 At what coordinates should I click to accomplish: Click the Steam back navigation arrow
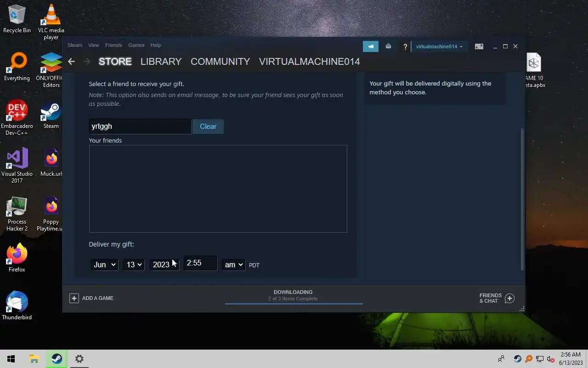pyautogui.click(x=71, y=61)
